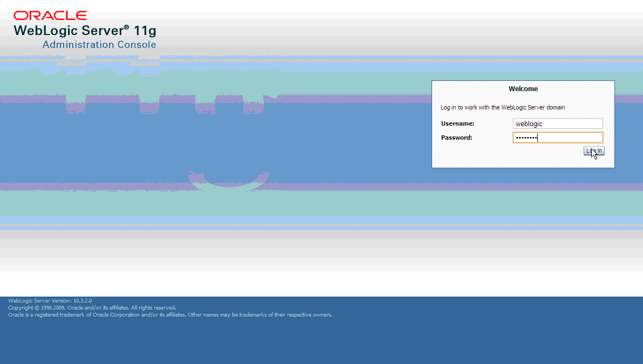
Task: Click 'WebLogic Server Version: 10.3.2.0' text
Action: [50, 300]
